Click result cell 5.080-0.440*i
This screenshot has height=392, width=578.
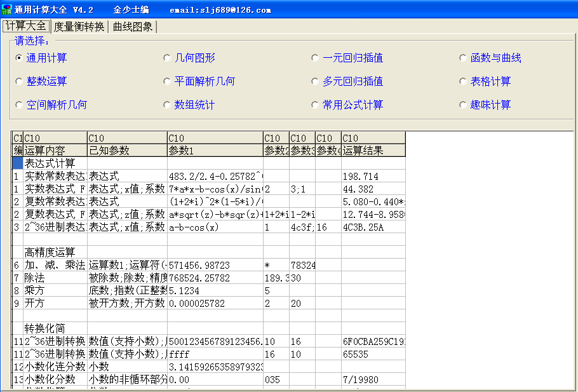[373, 201]
